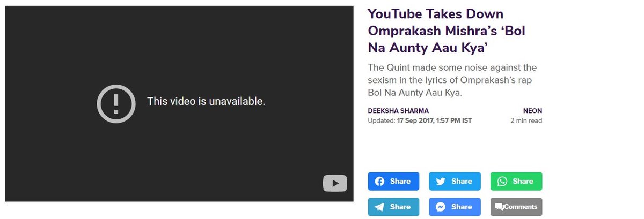The height and width of the screenshot is (219, 644).
Task: Click the Twitter bird icon
Action: pyautogui.click(x=441, y=182)
